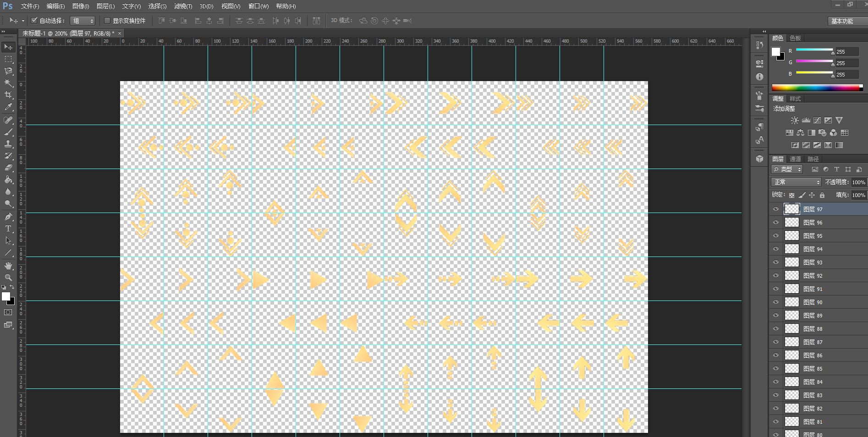Image resolution: width=868 pixels, height=437 pixels.
Task: Open the 滤镜(T) menu
Action: coord(183,6)
